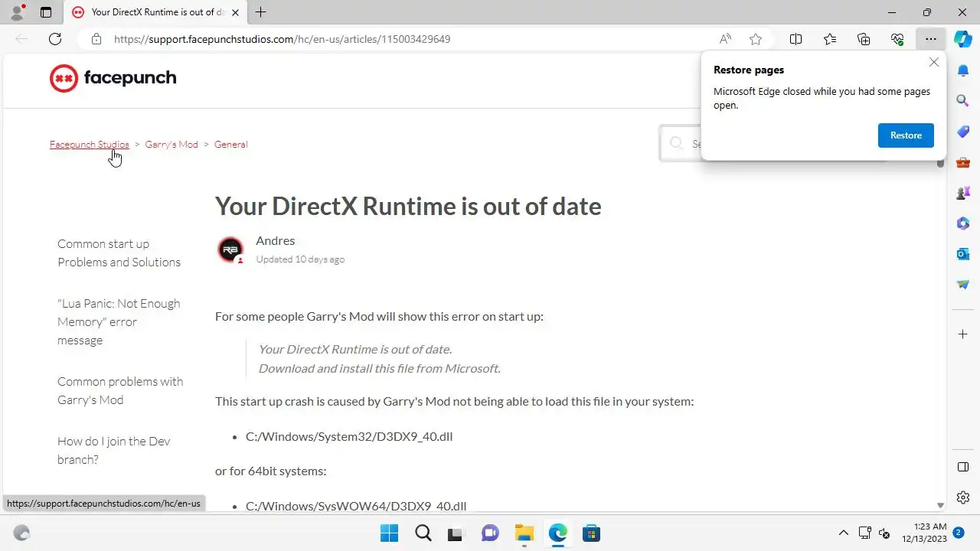Open Task View on the taskbar
The width and height of the screenshot is (980, 551).
pyautogui.click(x=456, y=533)
